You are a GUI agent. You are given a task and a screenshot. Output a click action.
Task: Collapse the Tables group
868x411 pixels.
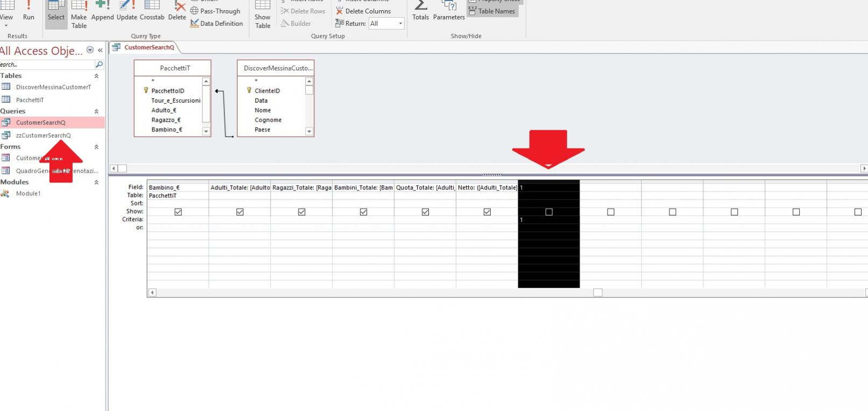[96, 76]
